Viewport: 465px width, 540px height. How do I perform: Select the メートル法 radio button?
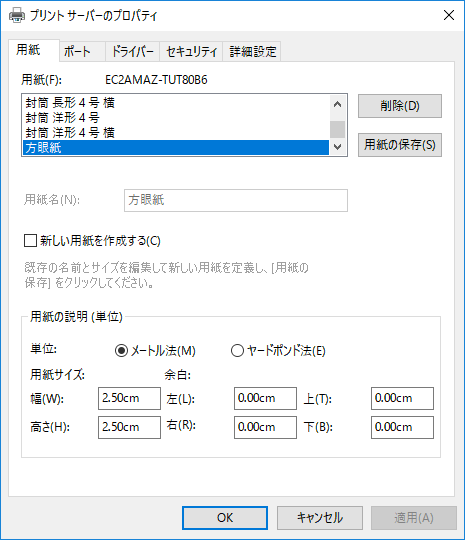121,351
